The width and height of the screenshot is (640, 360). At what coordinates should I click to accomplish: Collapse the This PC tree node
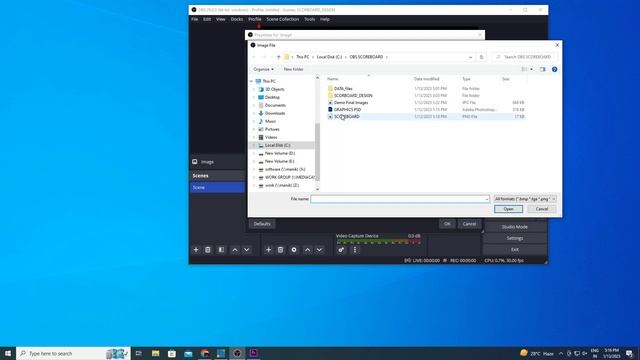coord(251,81)
